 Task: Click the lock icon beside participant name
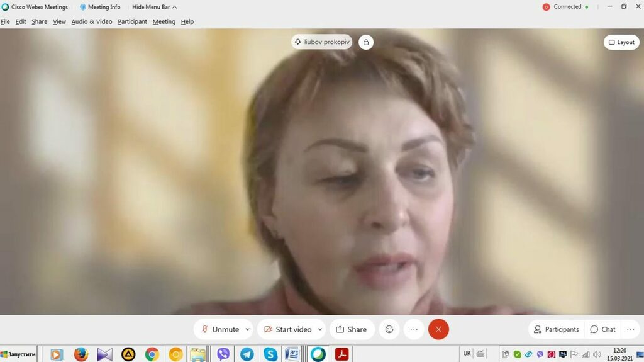[x=366, y=42]
